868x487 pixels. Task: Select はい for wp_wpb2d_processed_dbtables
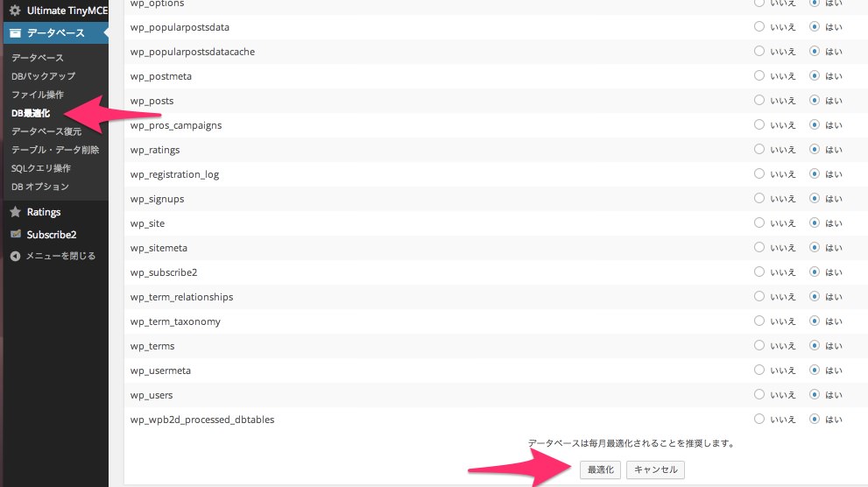(815, 419)
